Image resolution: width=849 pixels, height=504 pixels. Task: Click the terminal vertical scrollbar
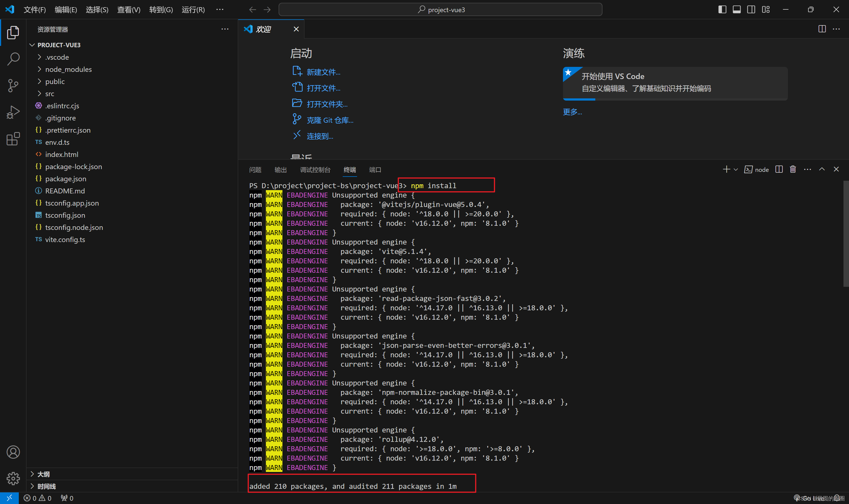(x=846, y=234)
